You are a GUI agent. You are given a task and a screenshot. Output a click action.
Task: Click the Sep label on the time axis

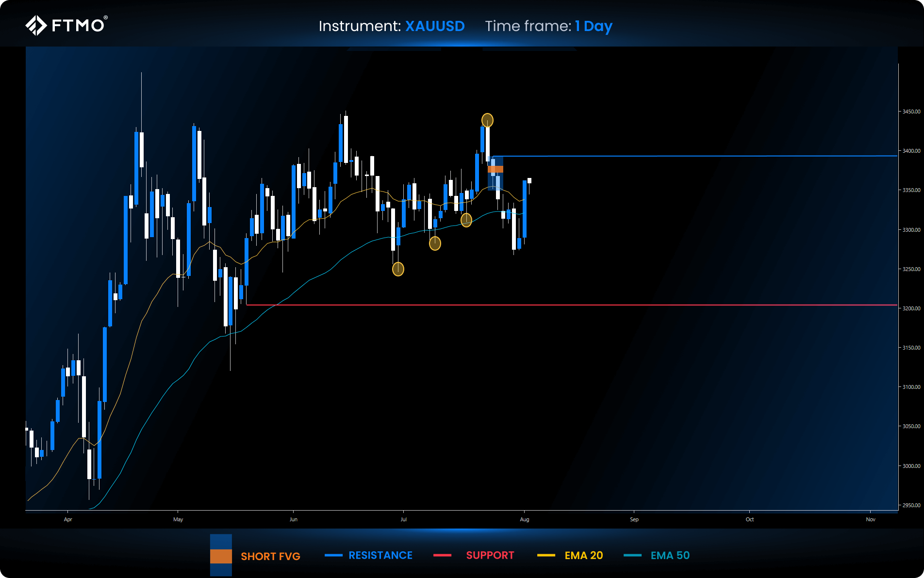point(634,519)
